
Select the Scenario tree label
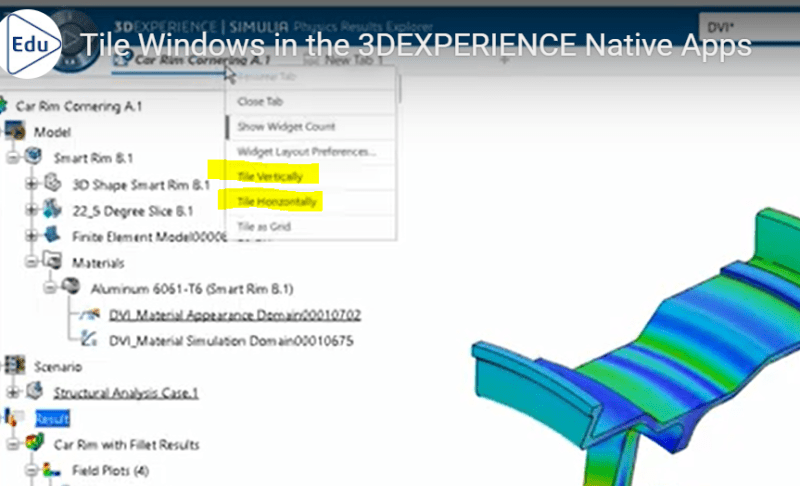coord(58,367)
